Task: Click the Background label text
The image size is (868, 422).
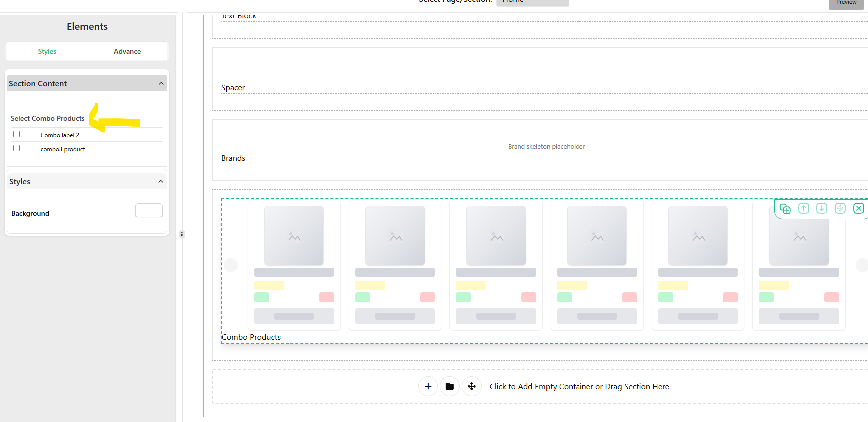Action: 30,213
